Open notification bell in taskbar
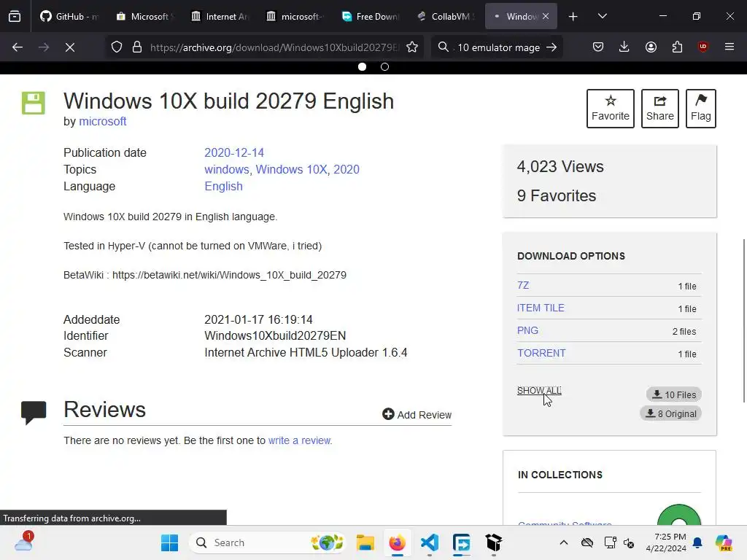Viewport: 747px width, 560px height. 697,542
